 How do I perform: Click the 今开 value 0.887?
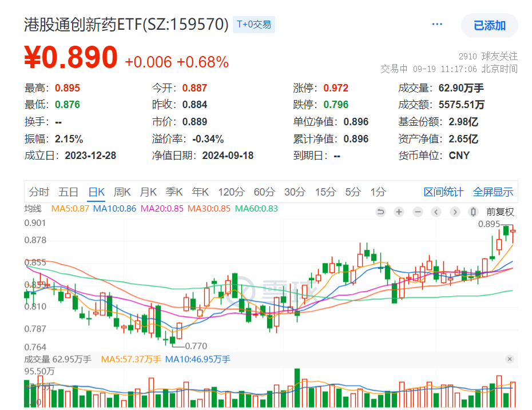[194, 88]
